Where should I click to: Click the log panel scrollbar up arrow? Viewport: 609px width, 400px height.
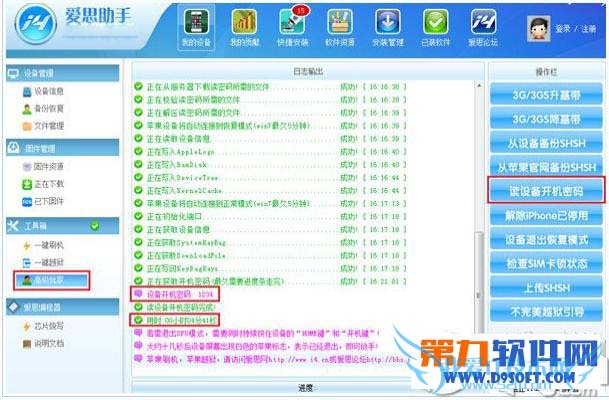(x=479, y=85)
